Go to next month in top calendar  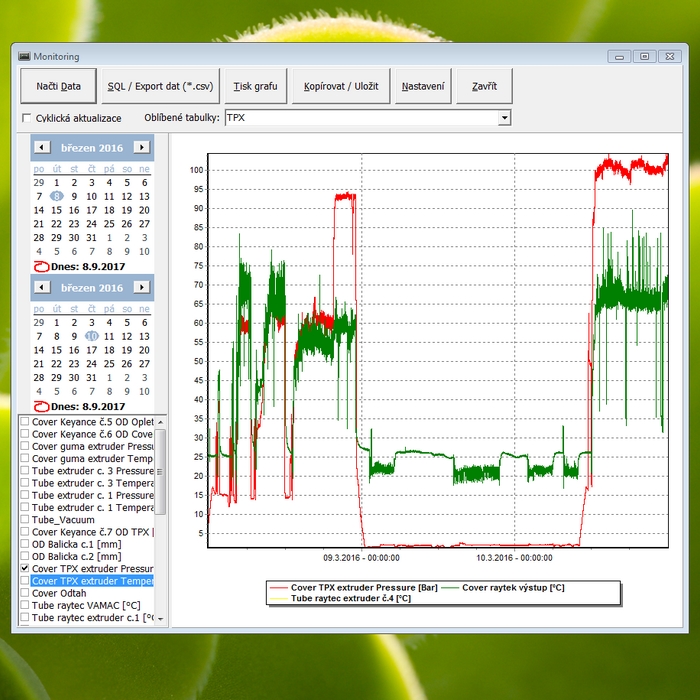point(142,147)
